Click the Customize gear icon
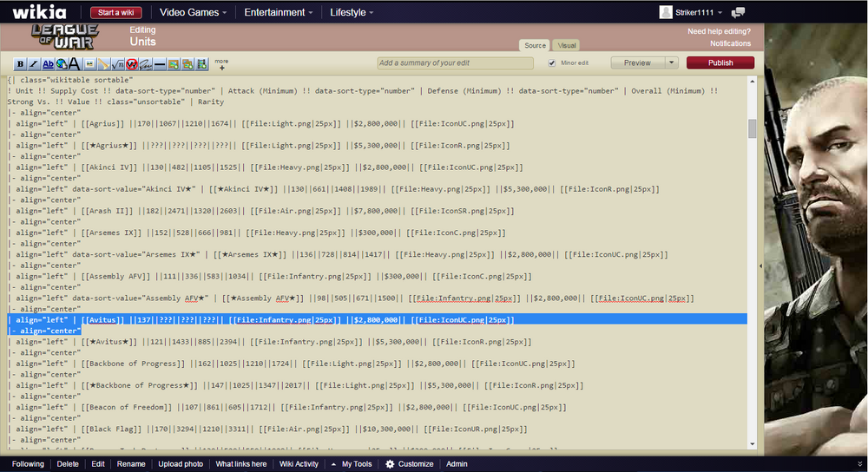Screen dimensions: 868x472 (x=390, y=463)
